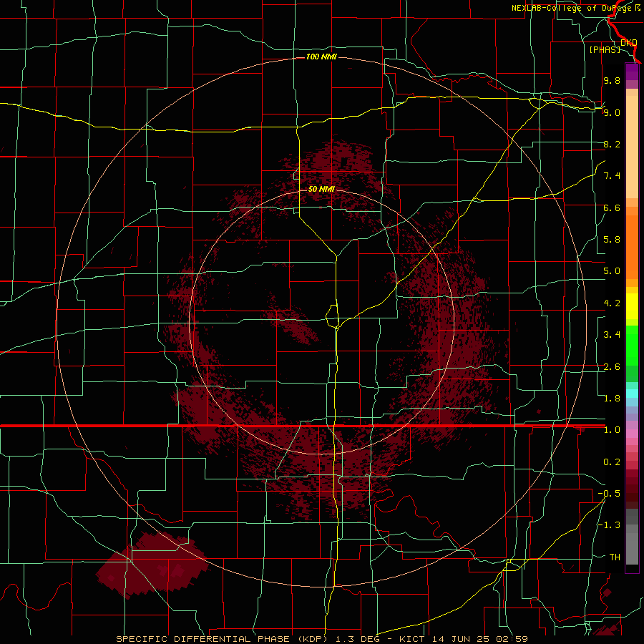Click the 1.8 value on the KDP scale

(612, 399)
